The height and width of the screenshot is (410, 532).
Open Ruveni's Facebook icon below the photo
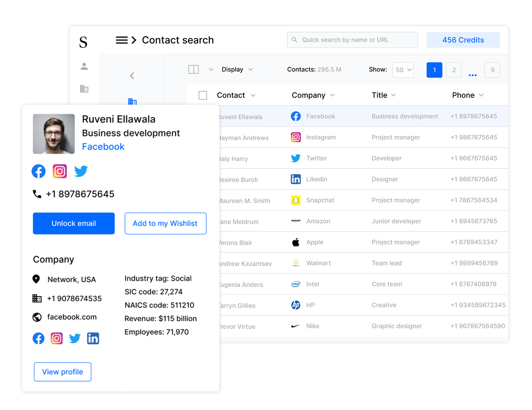(x=38, y=171)
